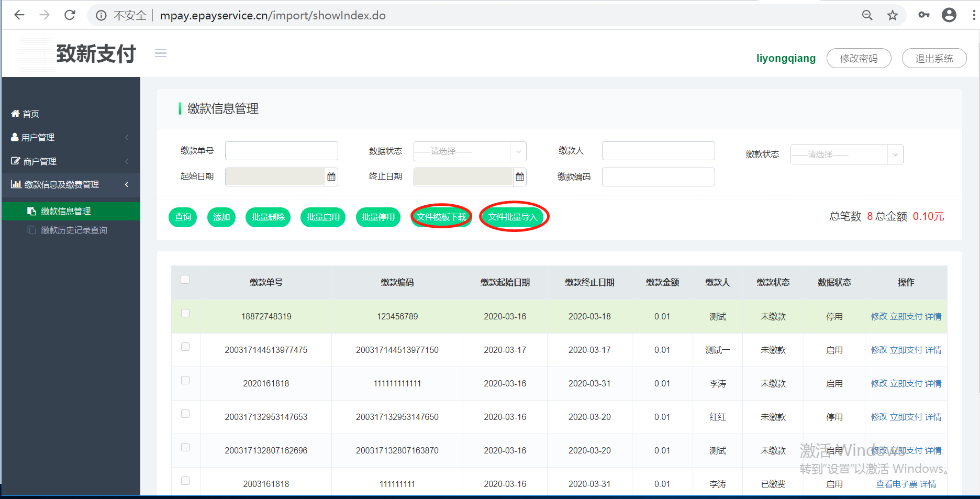Screen dimensions: 980x499
Task: Click the 起始日期 date field
Action: (275, 177)
